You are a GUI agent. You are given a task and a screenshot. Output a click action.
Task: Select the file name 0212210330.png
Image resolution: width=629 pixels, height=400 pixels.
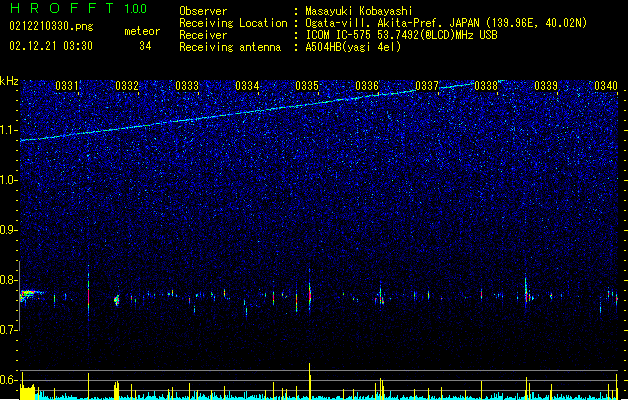pyautogui.click(x=51, y=26)
